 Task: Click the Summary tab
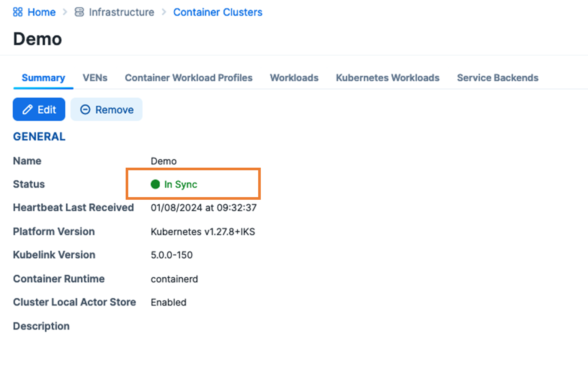[x=43, y=78]
